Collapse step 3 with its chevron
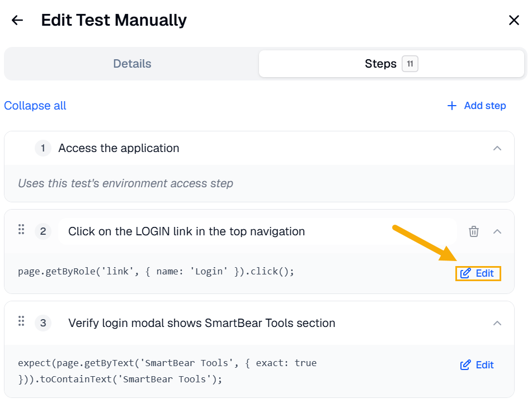 [497, 323]
